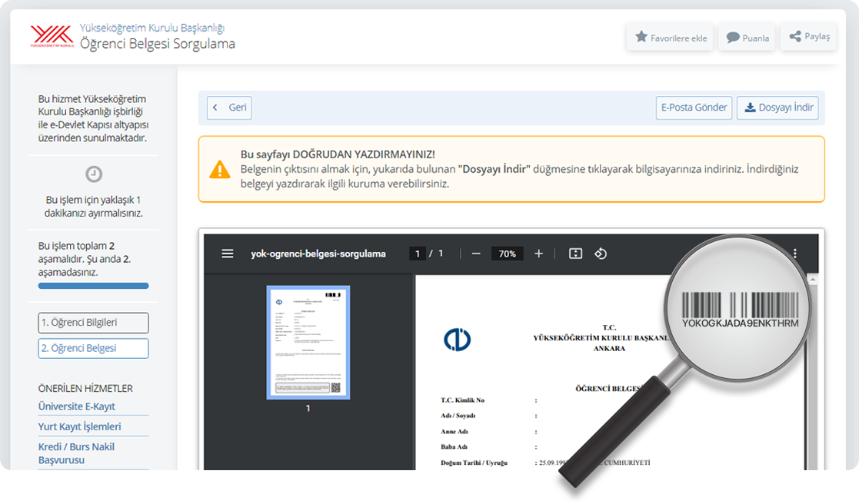Click the blue progress bar in sidebar
Screen dimensions: 859x504
click(x=93, y=286)
